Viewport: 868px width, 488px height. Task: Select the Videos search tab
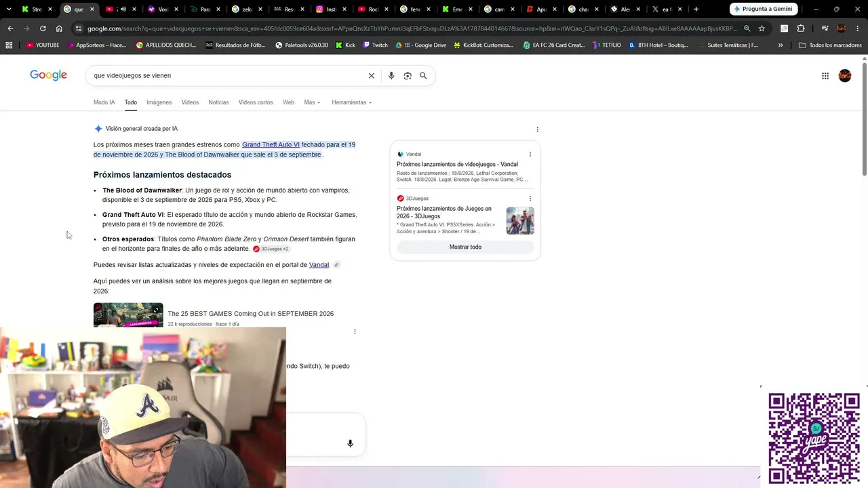pyautogui.click(x=190, y=102)
